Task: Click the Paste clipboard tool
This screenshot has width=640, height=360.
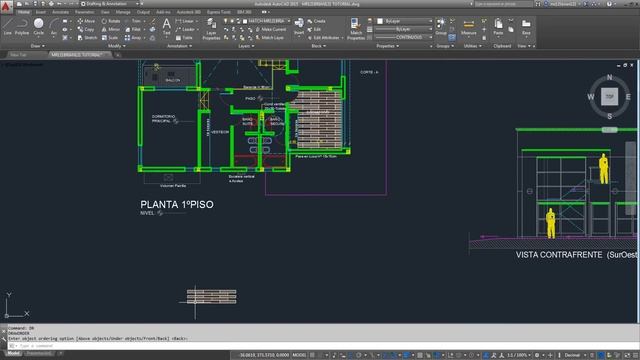Action: [x=498, y=27]
